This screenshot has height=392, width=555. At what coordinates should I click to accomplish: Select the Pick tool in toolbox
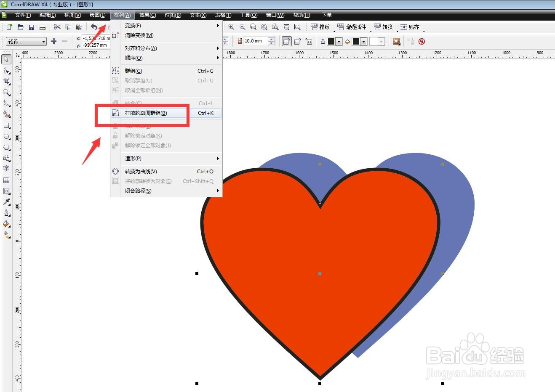coord(6,59)
